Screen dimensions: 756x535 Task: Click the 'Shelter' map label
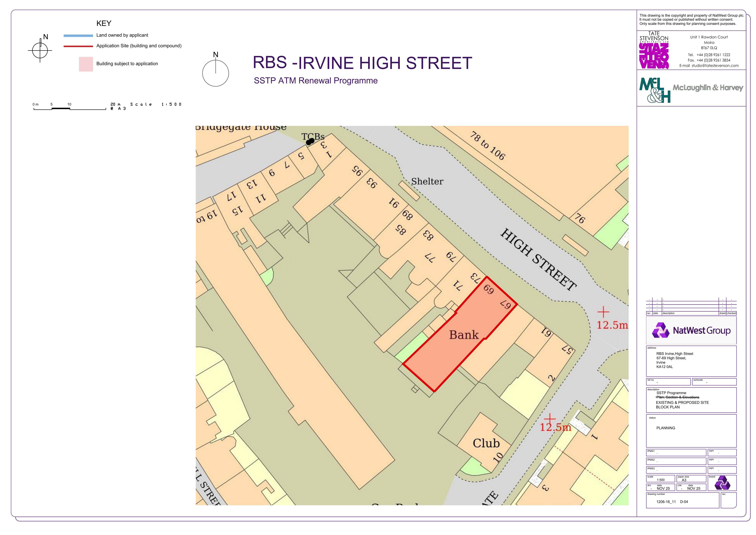pyautogui.click(x=427, y=181)
